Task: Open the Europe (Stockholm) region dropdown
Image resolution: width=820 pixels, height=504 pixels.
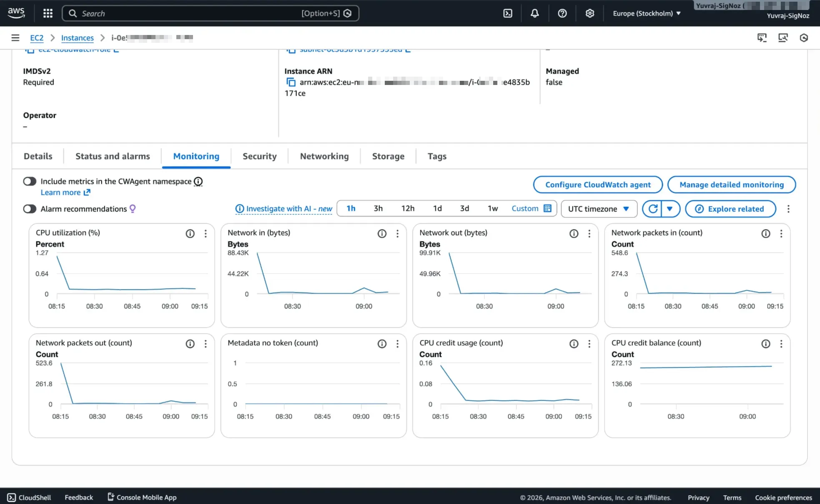Action: pyautogui.click(x=646, y=13)
